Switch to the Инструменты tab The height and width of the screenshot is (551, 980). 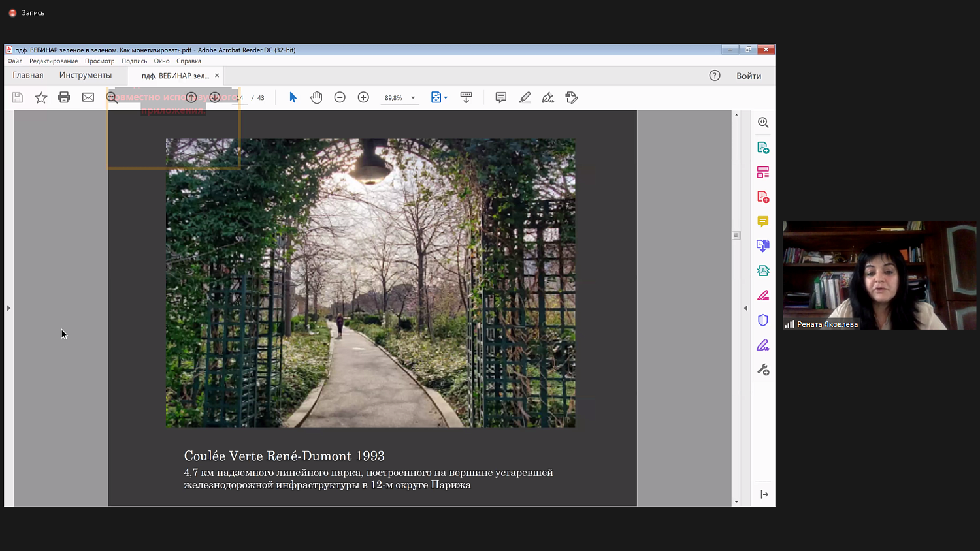coord(86,76)
